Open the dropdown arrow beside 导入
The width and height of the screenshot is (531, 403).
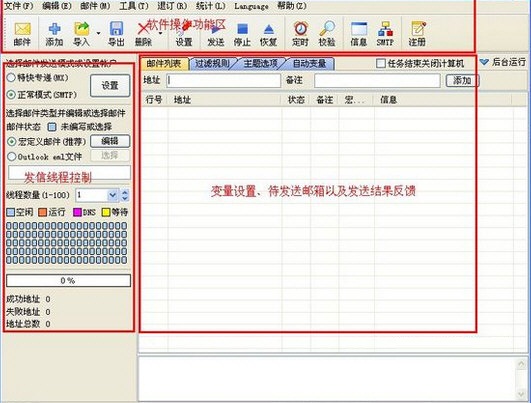(98, 33)
